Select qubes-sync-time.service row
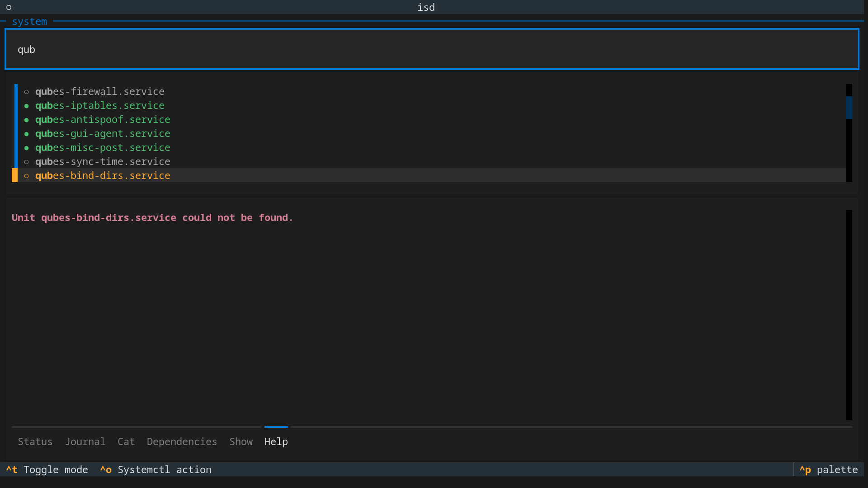This screenshot has height=488, width=868. pos(429,161)
